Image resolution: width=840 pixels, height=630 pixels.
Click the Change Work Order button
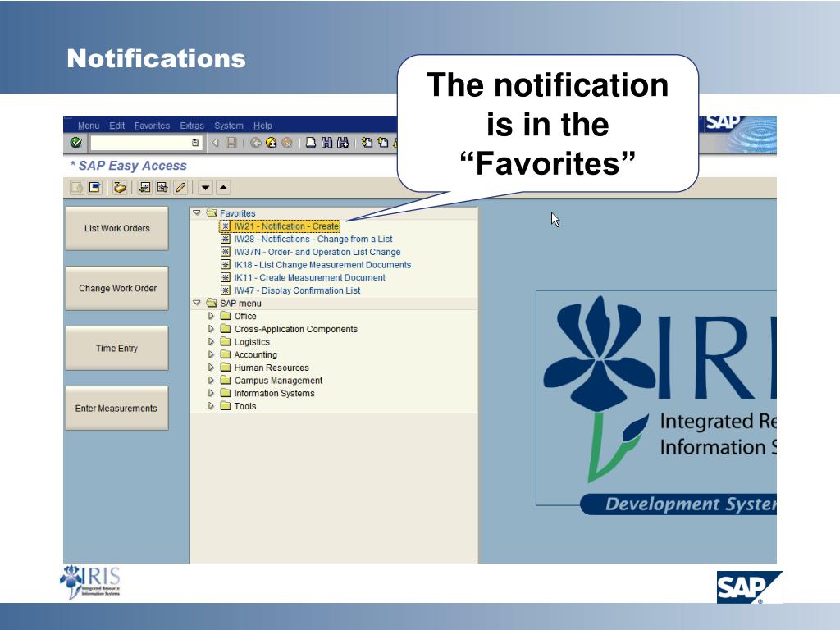[116, 288]
